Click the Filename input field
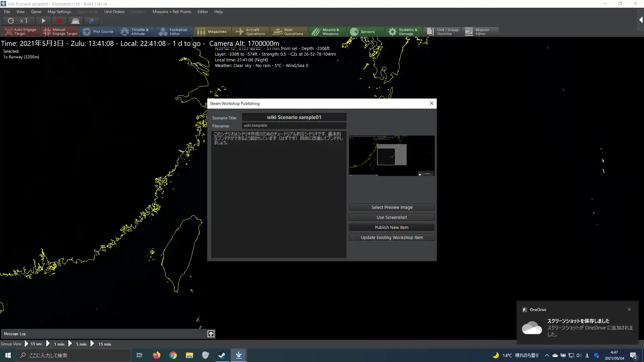Screen dimensions: 644x362 click(x=294, y=125)
